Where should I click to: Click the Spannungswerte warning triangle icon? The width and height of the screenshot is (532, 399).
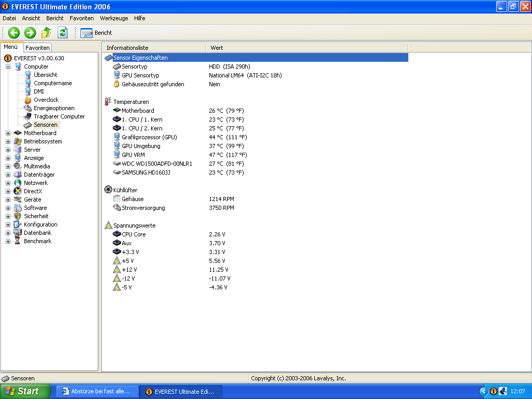108,225
